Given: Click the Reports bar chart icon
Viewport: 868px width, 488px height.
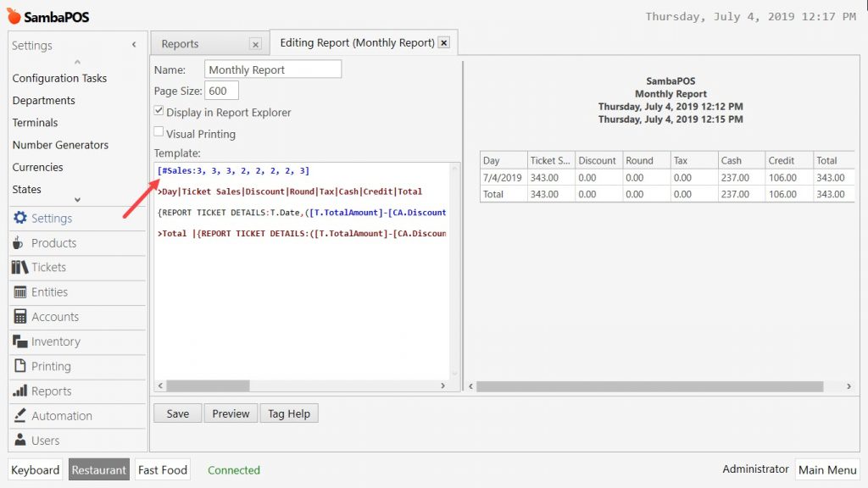Looking at the screenshot, I should pyautogui.click(x=20, y=391).
